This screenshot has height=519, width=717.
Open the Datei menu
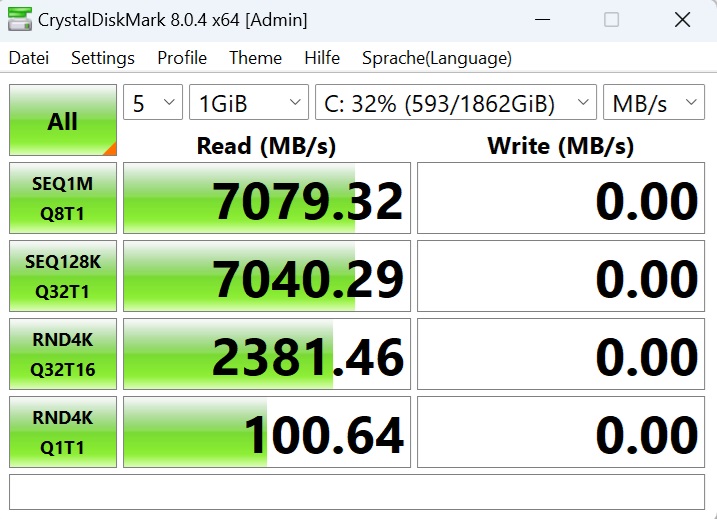click(x=29, y=58)
